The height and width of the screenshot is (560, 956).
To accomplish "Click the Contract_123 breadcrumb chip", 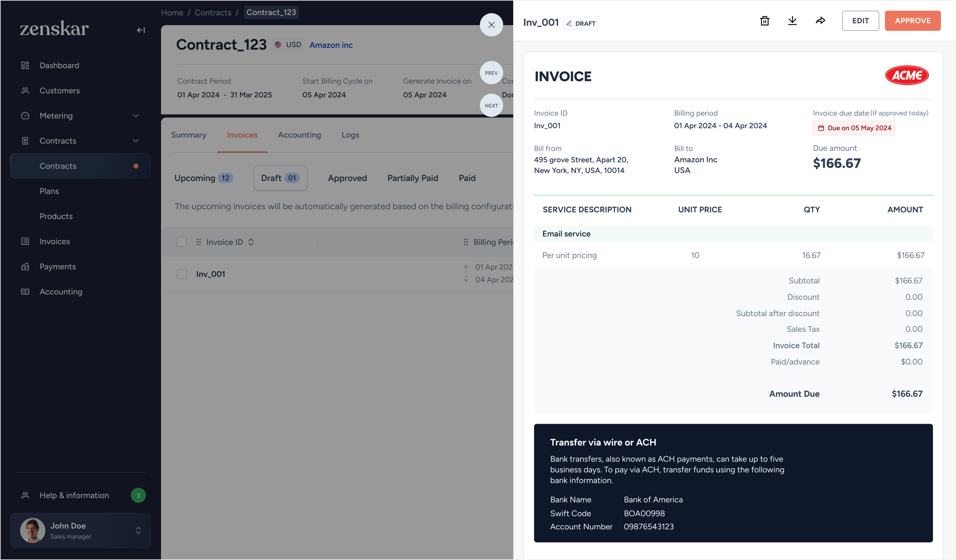I will coord(271,13).
